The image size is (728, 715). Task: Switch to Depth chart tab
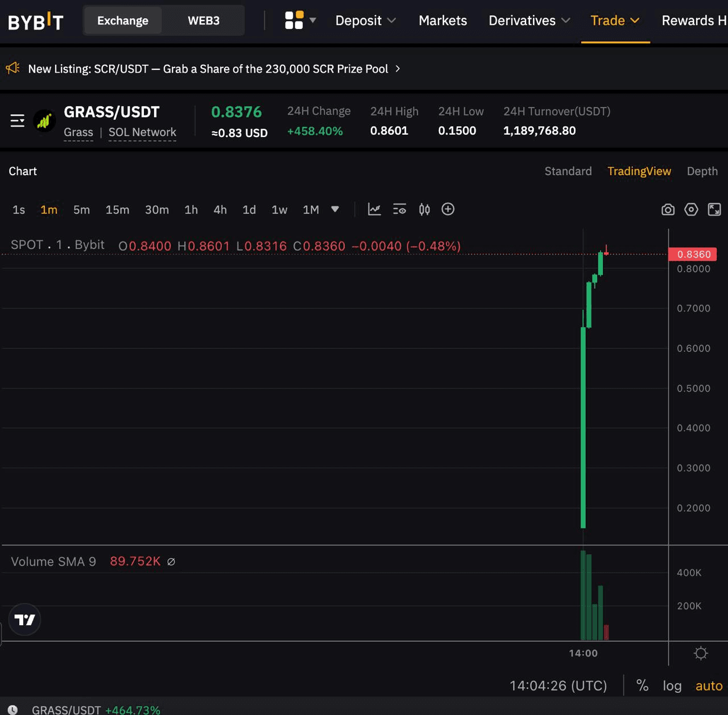(x=702, y=171)
